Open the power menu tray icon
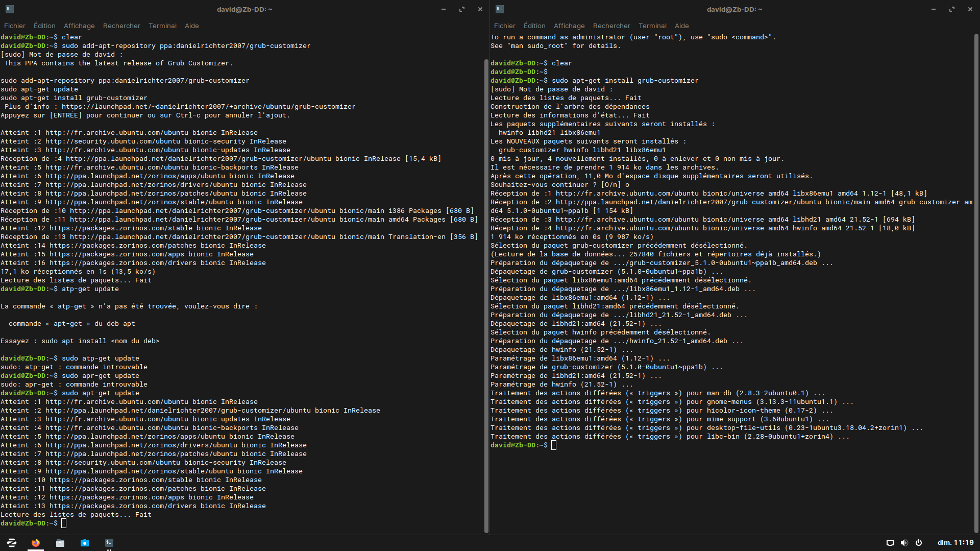Viewport: 980px width, 551px height. [918, 543]
